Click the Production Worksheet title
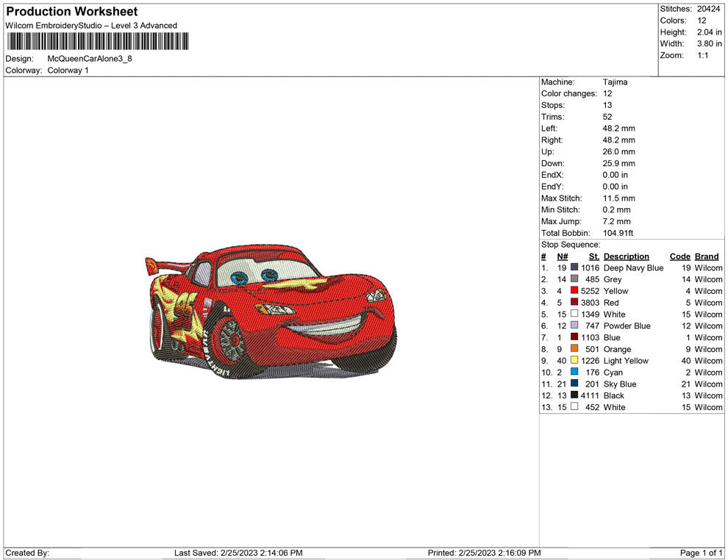The width and height of the screenshot is (728, 560). pos(72,12)
